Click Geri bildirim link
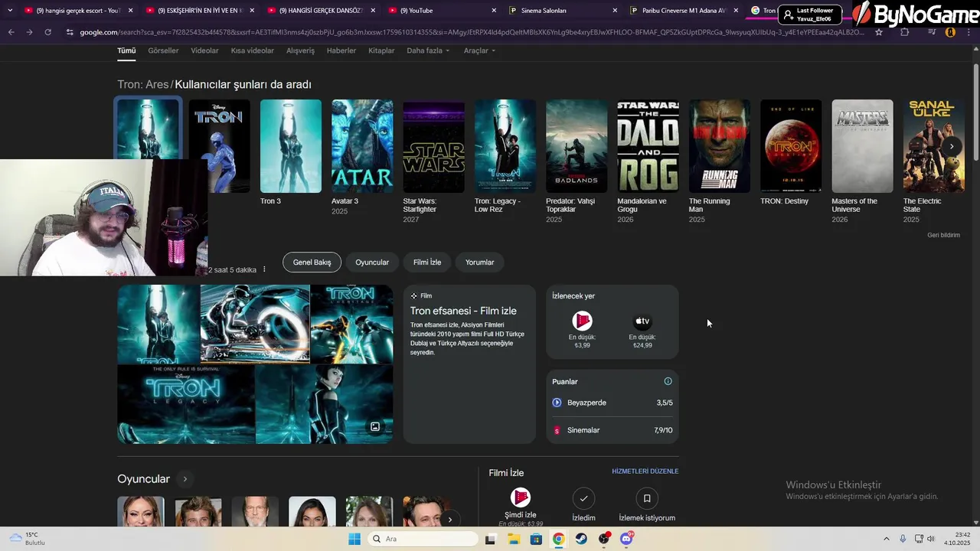This screenshot has height=551, width=980. point(943,235)
